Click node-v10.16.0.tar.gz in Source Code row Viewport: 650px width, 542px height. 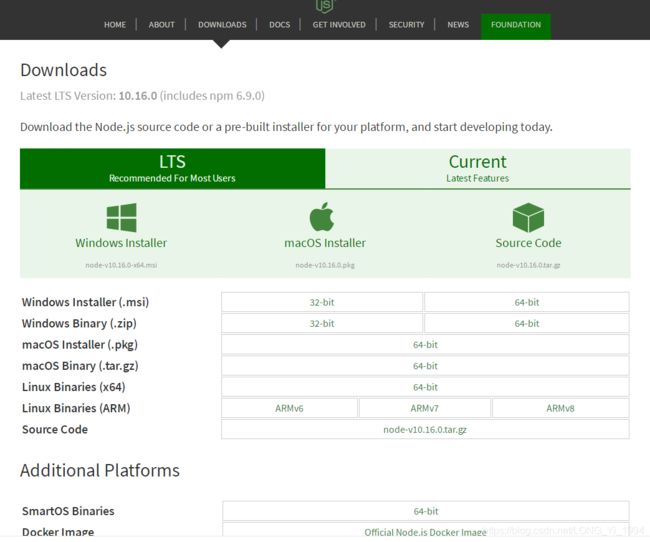[425, 430]
